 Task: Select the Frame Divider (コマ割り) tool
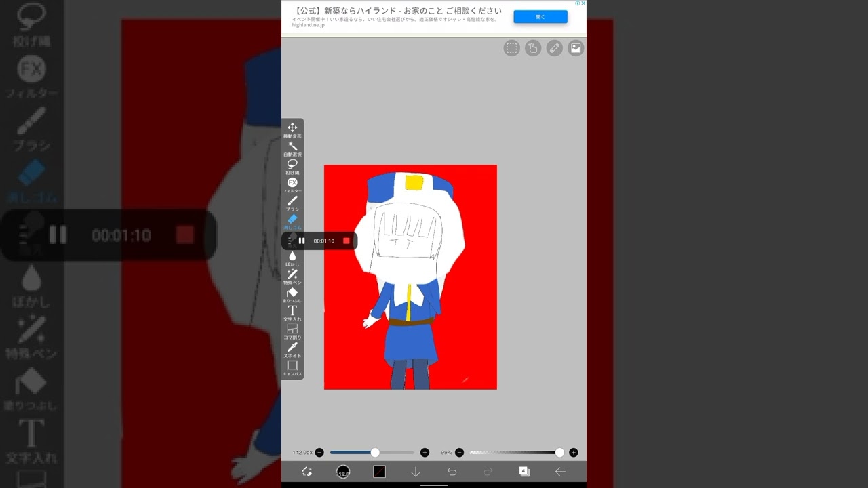(292, 330)
